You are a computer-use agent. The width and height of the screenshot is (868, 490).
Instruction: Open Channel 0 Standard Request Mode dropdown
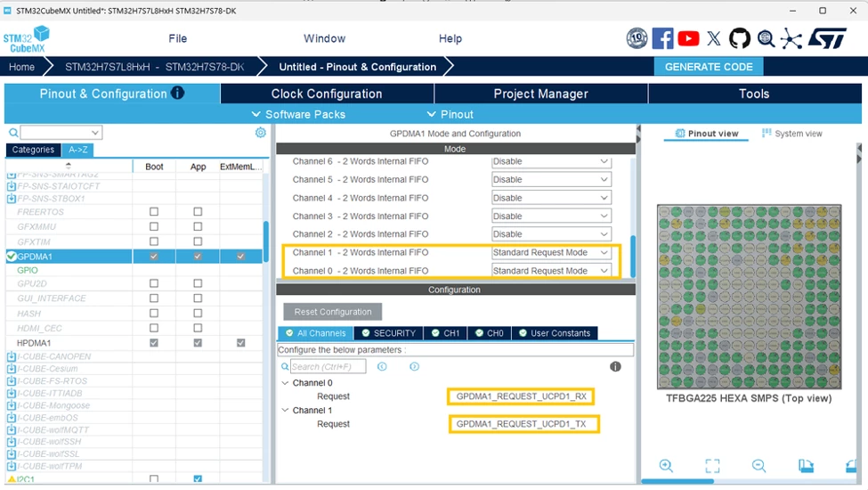[551, 271]
